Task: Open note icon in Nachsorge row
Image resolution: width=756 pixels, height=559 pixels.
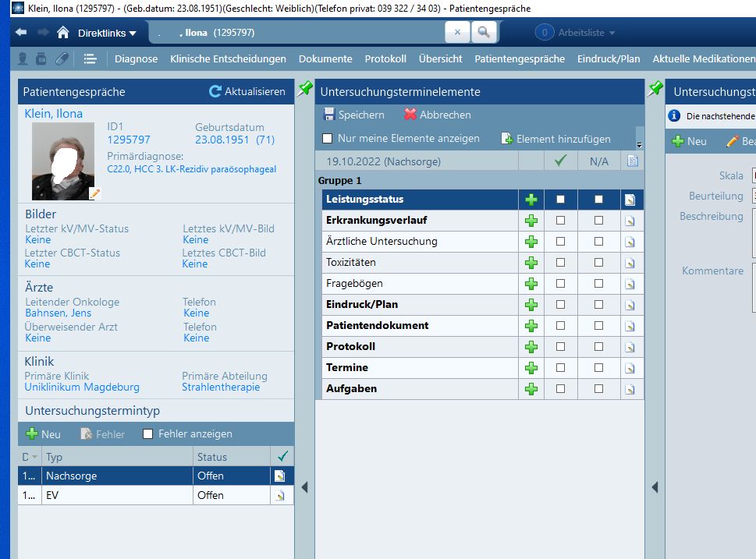Action: pyautogui.click(x=280, y=476)
